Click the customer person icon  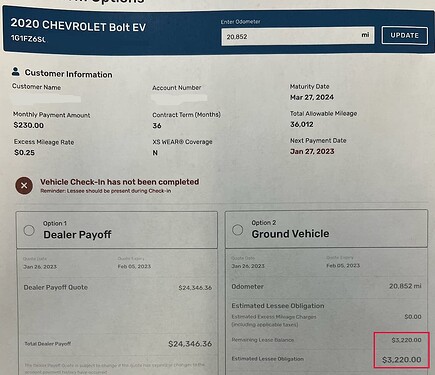[x=15, y=71]
